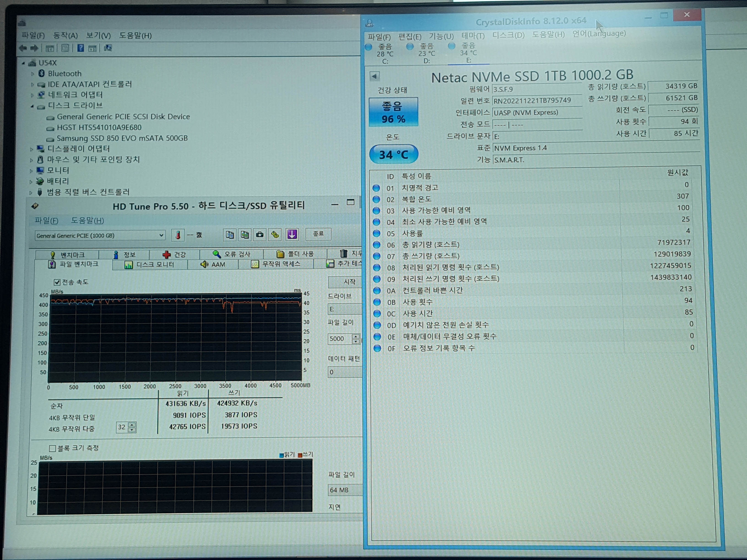Expand IDE ATA/ATAPI 컨트롤러 node
Screen dimensions: 747x560
pos(32,84)
